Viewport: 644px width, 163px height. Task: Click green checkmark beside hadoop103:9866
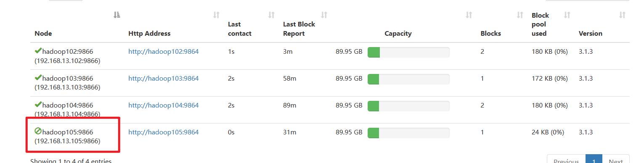click(x=38, y=78)
